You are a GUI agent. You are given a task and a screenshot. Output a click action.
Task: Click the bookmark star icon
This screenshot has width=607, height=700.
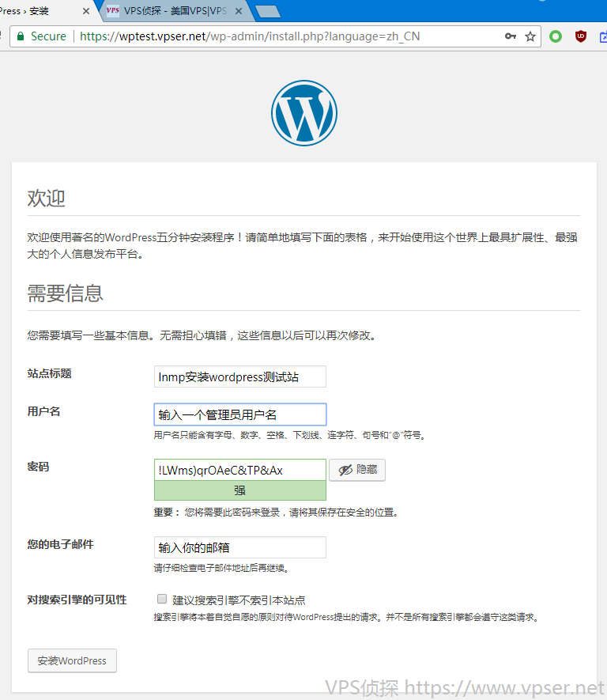click(x=530, y=36)
